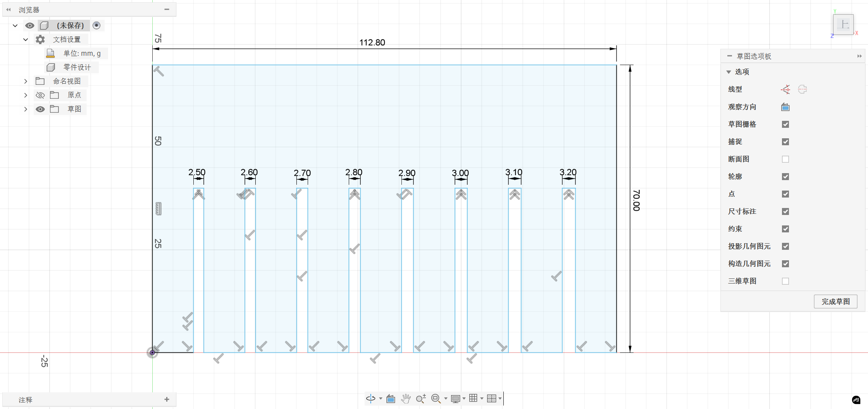Open Display Settings monitor icon
This screenshot has height=409, width=868.
pyautogui.click(x=455, y=399)
